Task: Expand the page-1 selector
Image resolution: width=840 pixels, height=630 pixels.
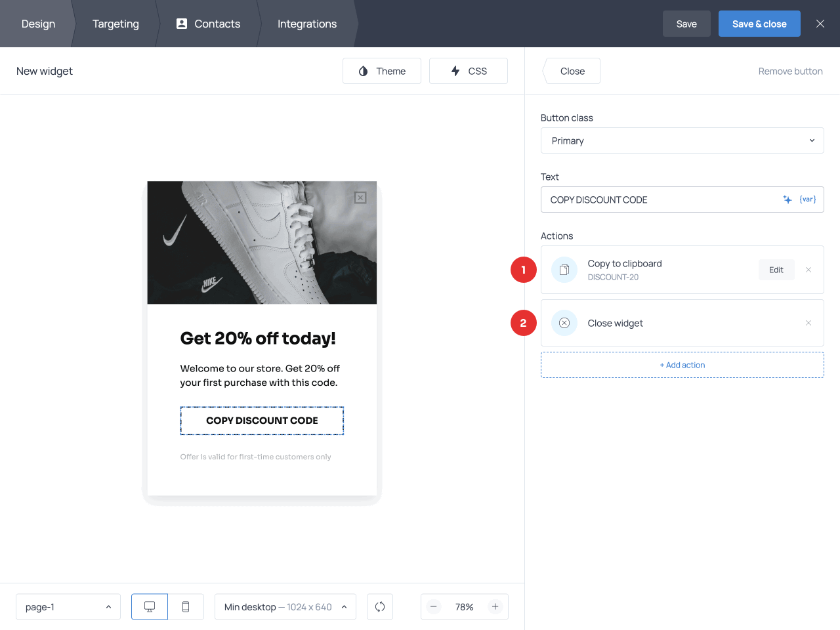Action: click(x=68, y=607)
